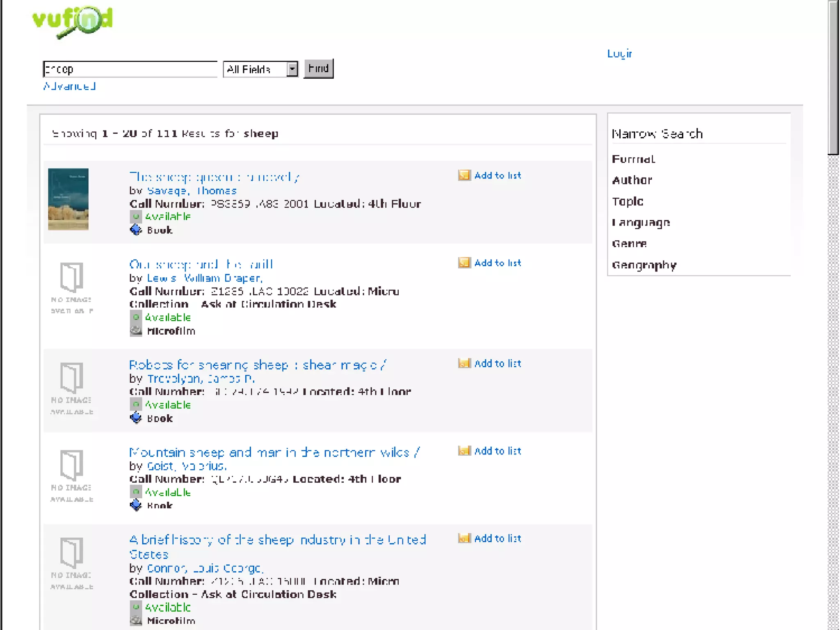Click the vertical scrollbar thumb
Image resolution: width=840 pixels, height=630 pixels.
tap(833, 78)
